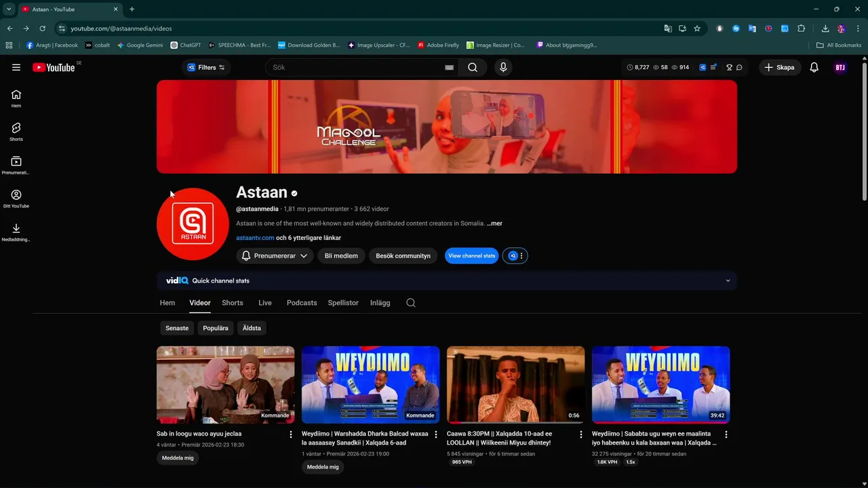Open a new browser tab
The image size is (868, 488).
132,9
